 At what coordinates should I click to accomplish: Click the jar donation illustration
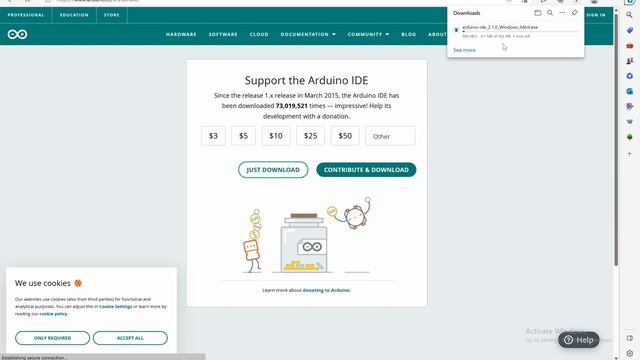(304, 242)
